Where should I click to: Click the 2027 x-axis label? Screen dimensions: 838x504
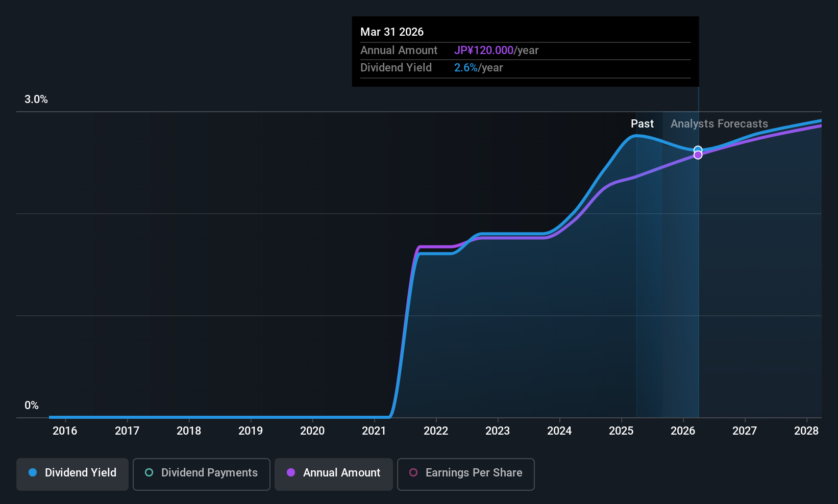[x=745, y=431]
